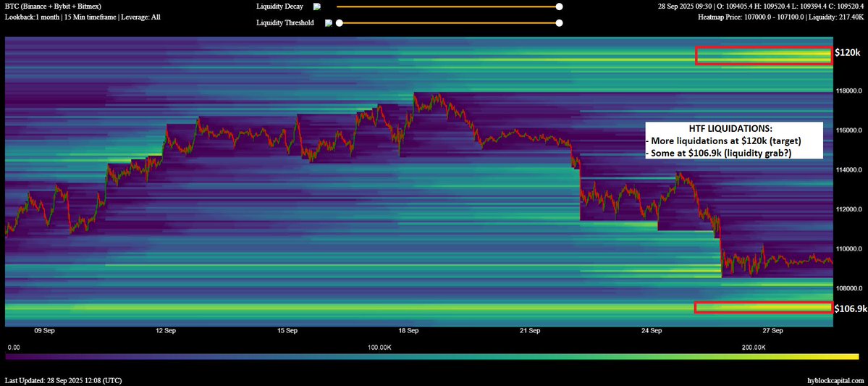The width and height of the screenshot is (868, 386).
Task: Click the 18 Sep date axis label
Action: click(408, 331)
